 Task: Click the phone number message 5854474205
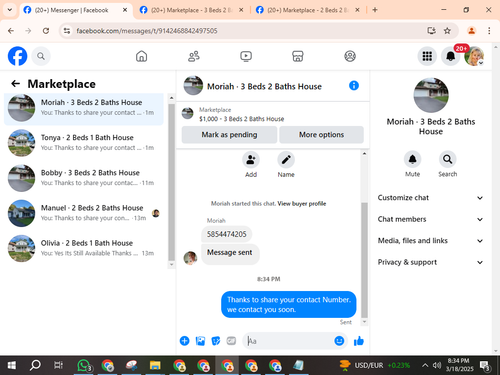click(x=227, y=234)
